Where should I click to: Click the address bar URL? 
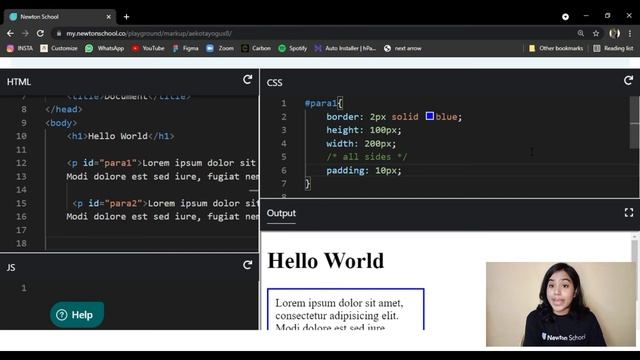pos(149,33)
